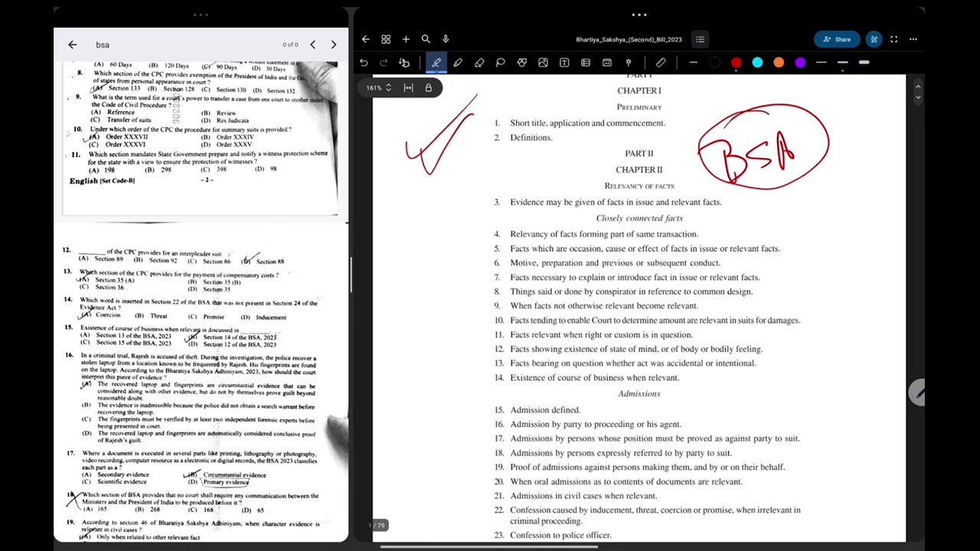Redo the last undone action

click(384, 63)
